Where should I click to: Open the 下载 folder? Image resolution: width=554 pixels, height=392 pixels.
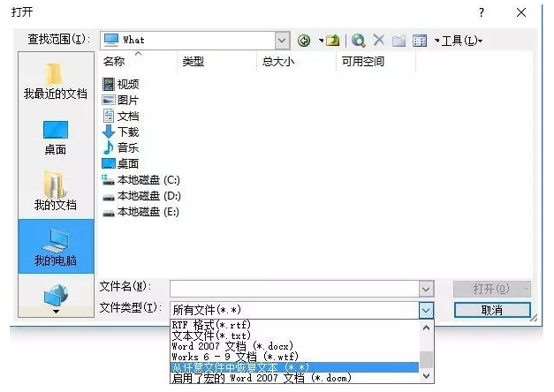point(120,132)
